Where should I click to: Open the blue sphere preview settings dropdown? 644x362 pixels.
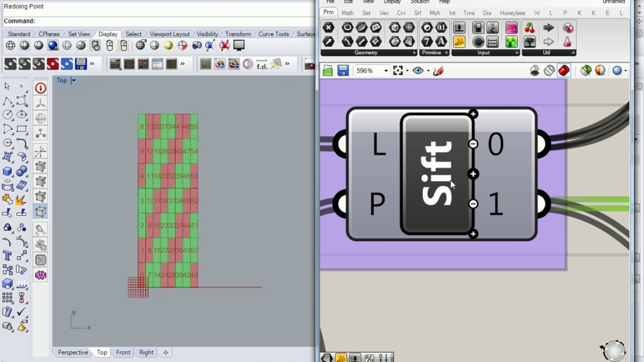(626, 71)
